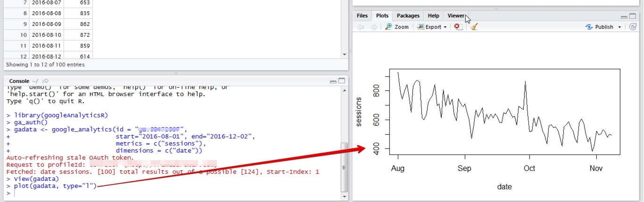Click the console input prompt line
Image resolution: width=644 pixels, height=202 pixels.
(x=172, y=193)
